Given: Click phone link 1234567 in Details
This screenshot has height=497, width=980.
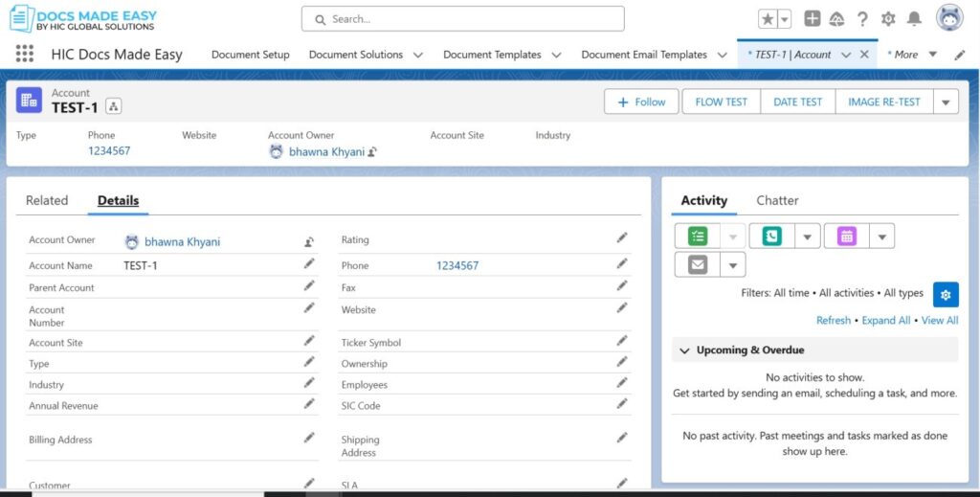Looking at the screenshot, I should (x=457, y=265).
